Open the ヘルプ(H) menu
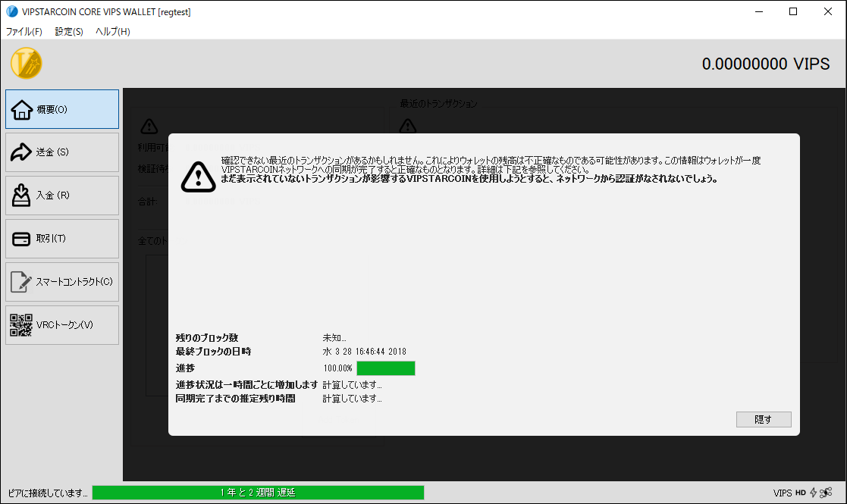The image size is (847, 504). tap(113, 31)
